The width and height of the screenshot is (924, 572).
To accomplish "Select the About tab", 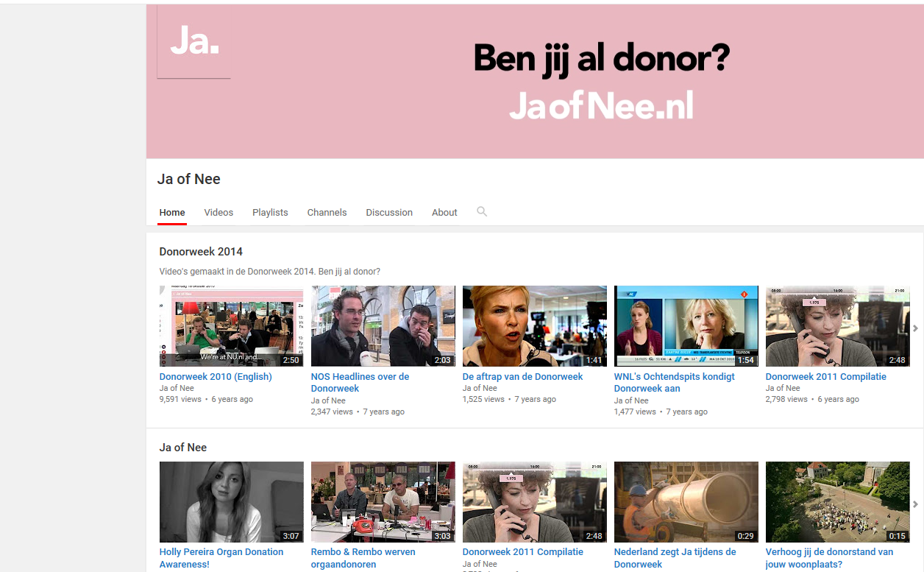I will 444,213.
